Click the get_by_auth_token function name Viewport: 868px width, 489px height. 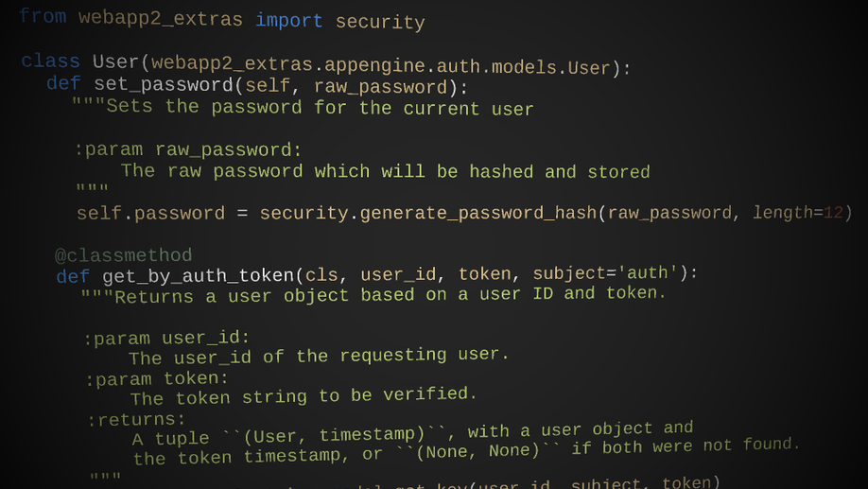pyautogui.click(x=198, y=276)
